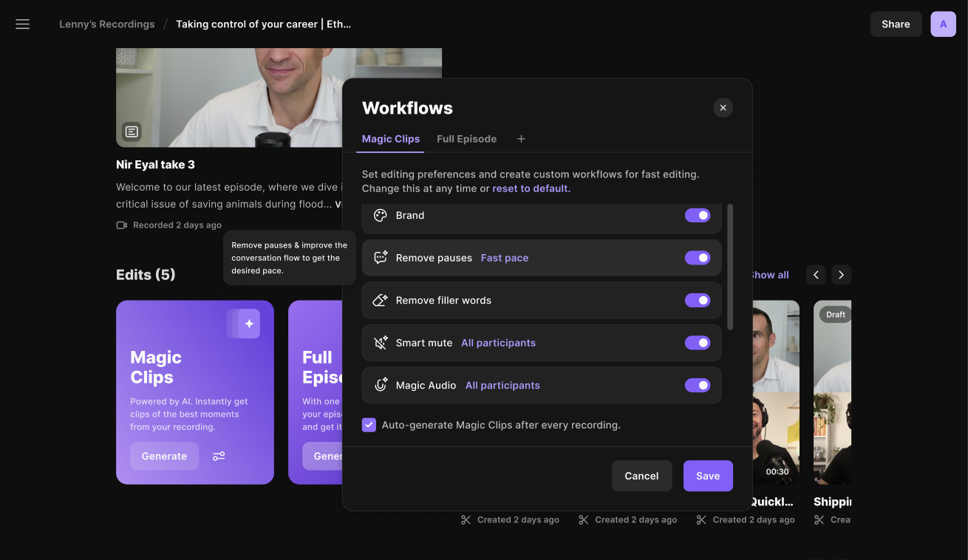968x560 pixels.
Task: Uncheck Auto-generate Magic Clips checkbox
Action: (x=369, y=425)
